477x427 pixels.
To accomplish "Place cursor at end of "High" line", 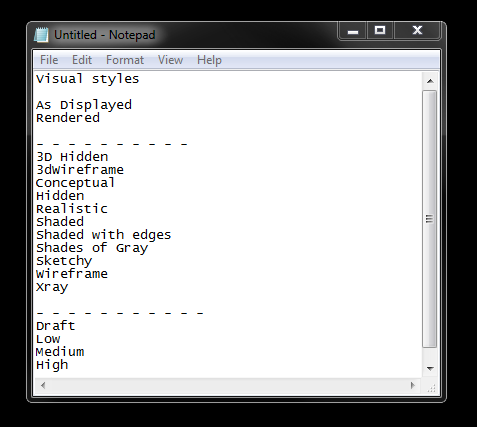I will point(68,365).
